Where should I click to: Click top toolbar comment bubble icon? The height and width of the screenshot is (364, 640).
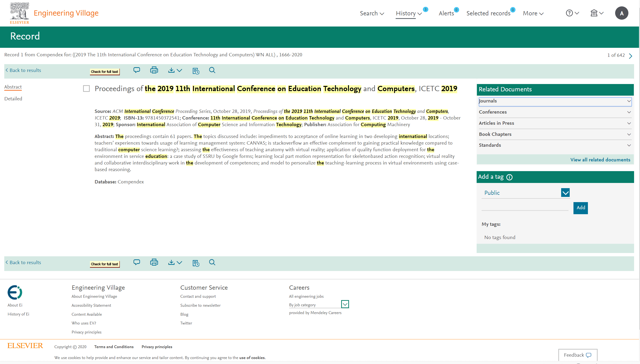[x=137, y=70]
